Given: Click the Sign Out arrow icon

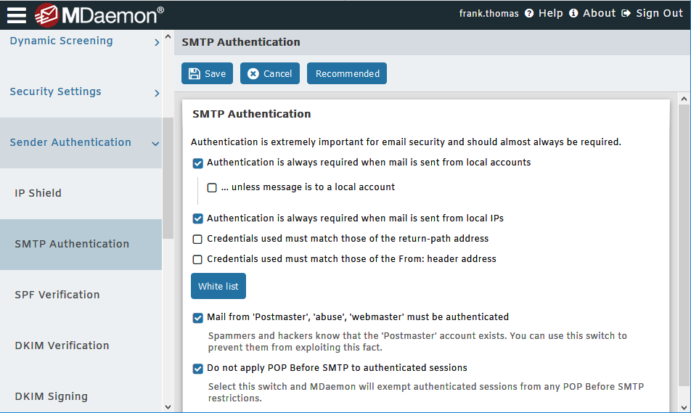Looking at the screenshot, I should pos(626,13).
